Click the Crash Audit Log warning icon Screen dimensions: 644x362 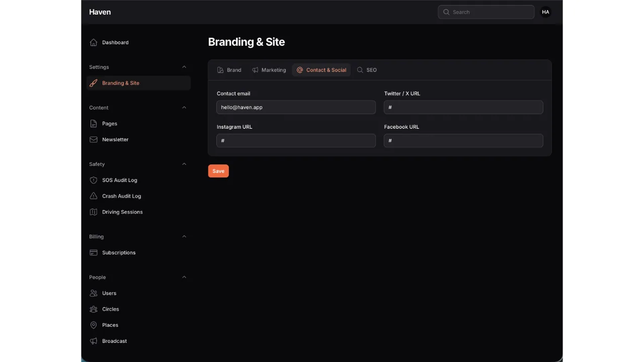click(x=93, y=196)
